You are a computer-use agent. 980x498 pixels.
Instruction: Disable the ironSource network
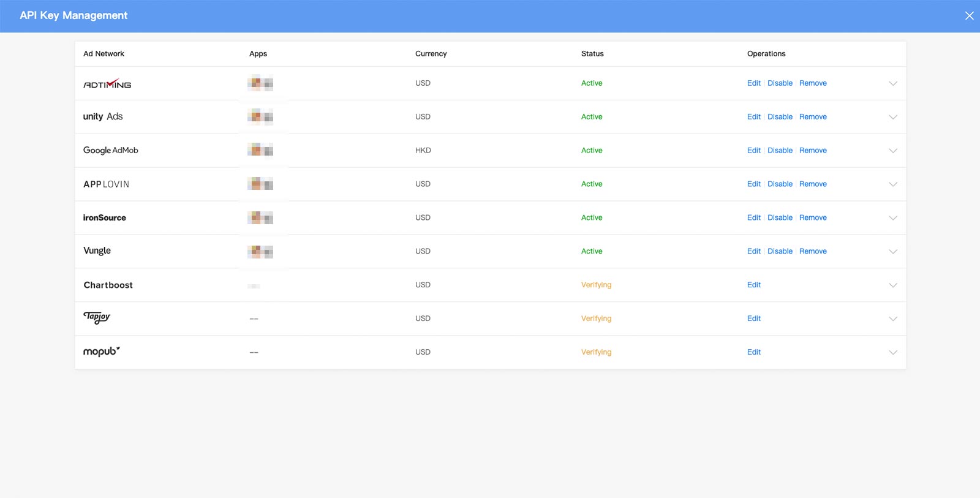coord(780,218)
